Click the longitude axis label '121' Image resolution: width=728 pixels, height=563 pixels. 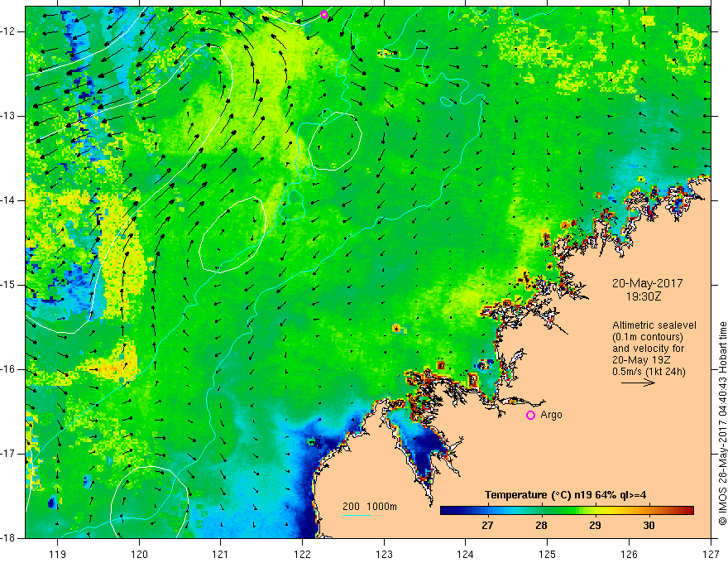tap(221, 554)
